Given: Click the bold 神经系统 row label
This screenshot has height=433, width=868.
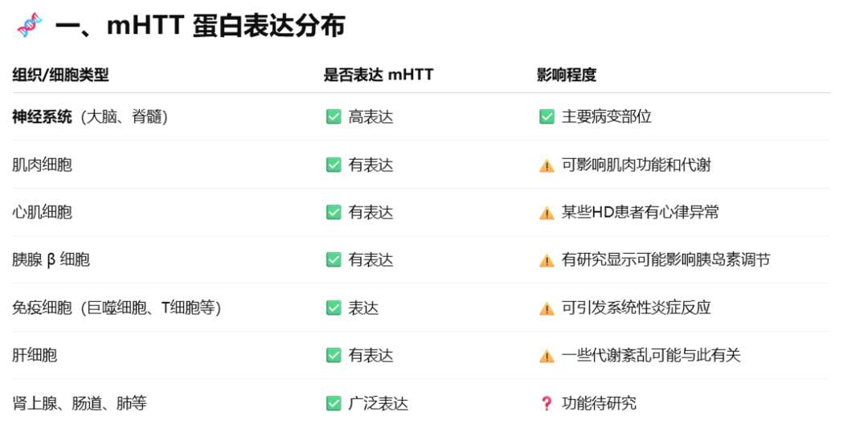Looking at the screenshot, I should (42, 116).
